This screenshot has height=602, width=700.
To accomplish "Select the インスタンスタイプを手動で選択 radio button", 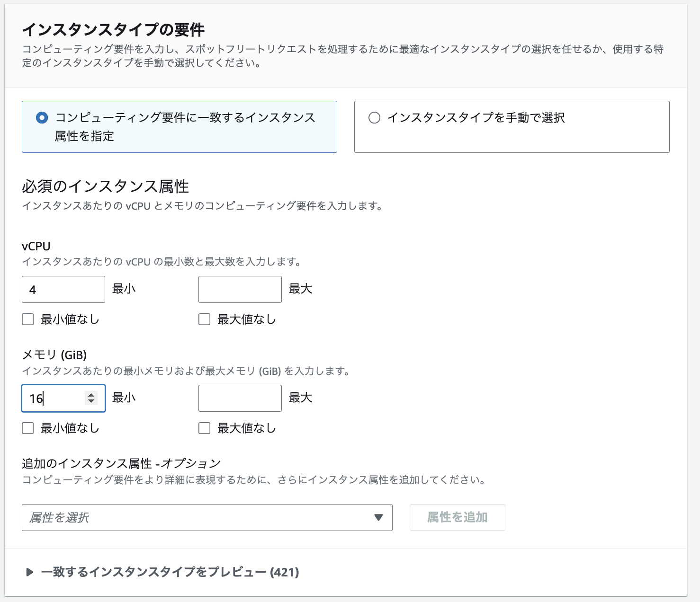I will coord(374,118).
